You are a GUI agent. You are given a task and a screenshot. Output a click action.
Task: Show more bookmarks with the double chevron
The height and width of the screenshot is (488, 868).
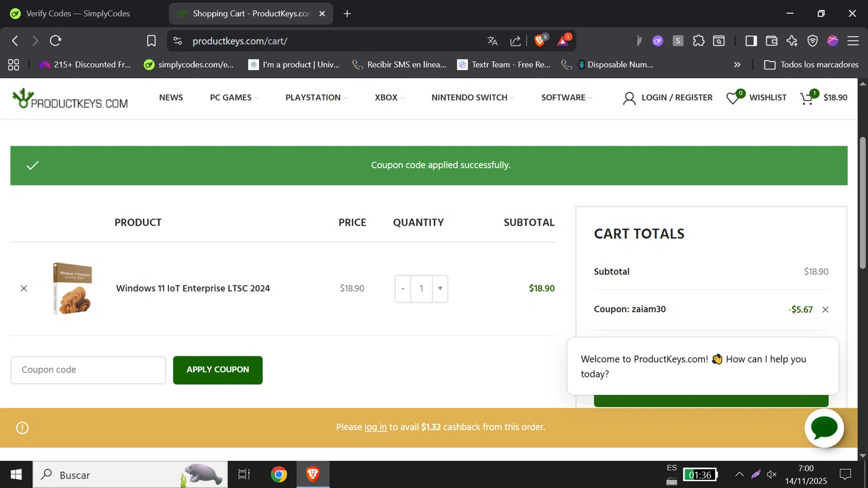737,65
